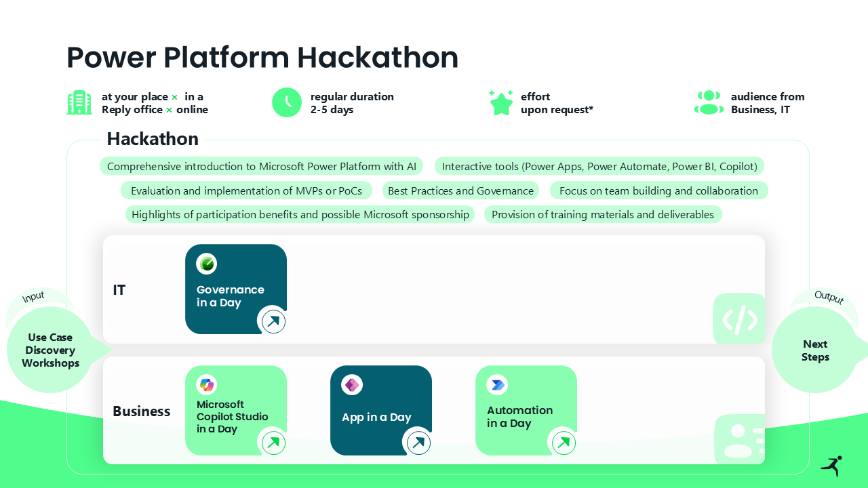Click the Next Steps bubble
Image resolution: width=868 pixels, height=488 pixels.
[815, 350]
